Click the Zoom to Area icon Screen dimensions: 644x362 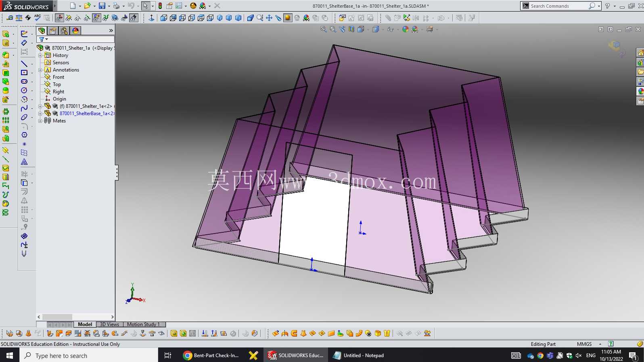[x=333, y=29]
